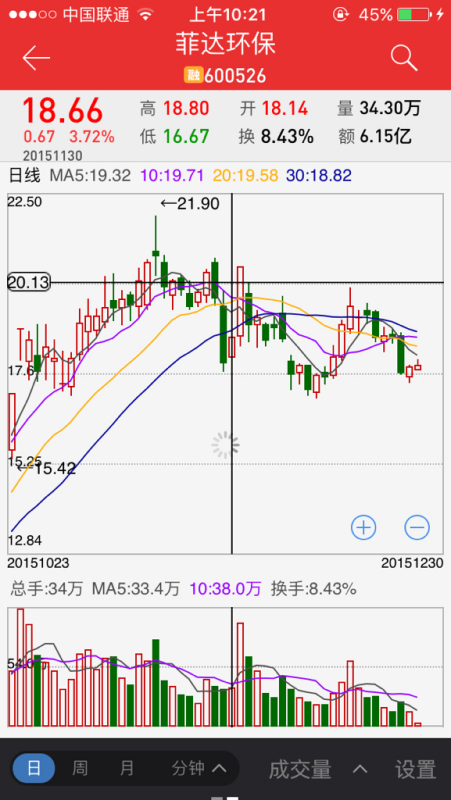Tap the Wi-Fi status icon

coord(146,15)
